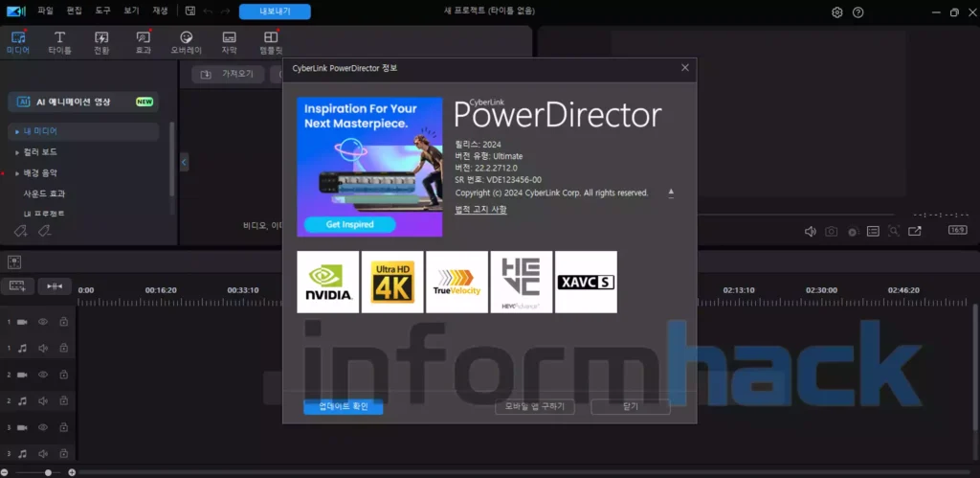Click the 닫기 button
Viewport: 980px width, 478px height.
[631, 407]
